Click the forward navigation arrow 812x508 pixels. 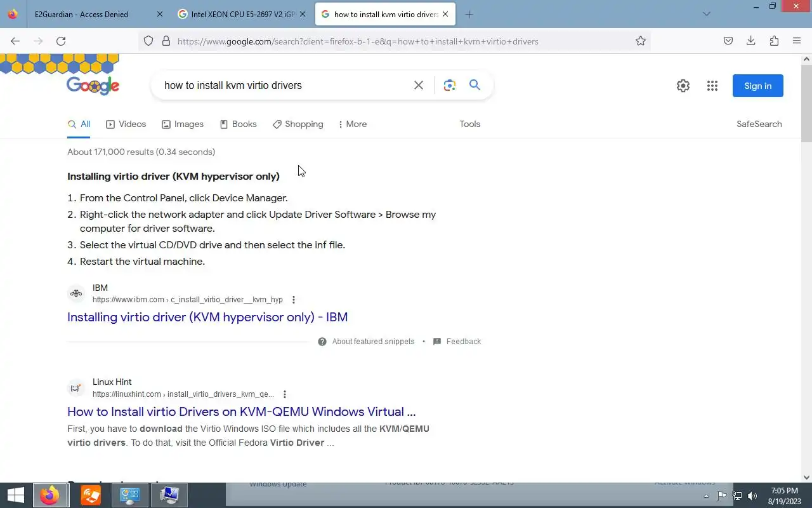pyautogui.click(x=38, y=41)
